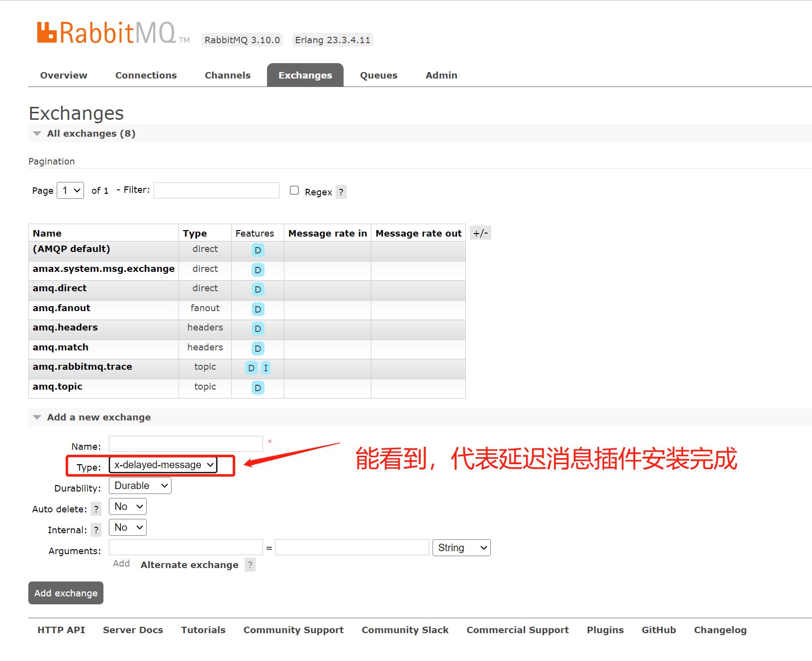Click the I badge for amq.rabbitmq.trace
The height and width of the screenshot is (661, 812).
(266, 368)
